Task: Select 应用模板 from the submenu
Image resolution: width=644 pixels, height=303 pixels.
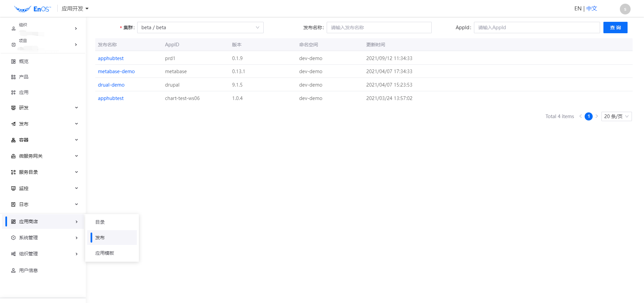Action: pos(104,253)
